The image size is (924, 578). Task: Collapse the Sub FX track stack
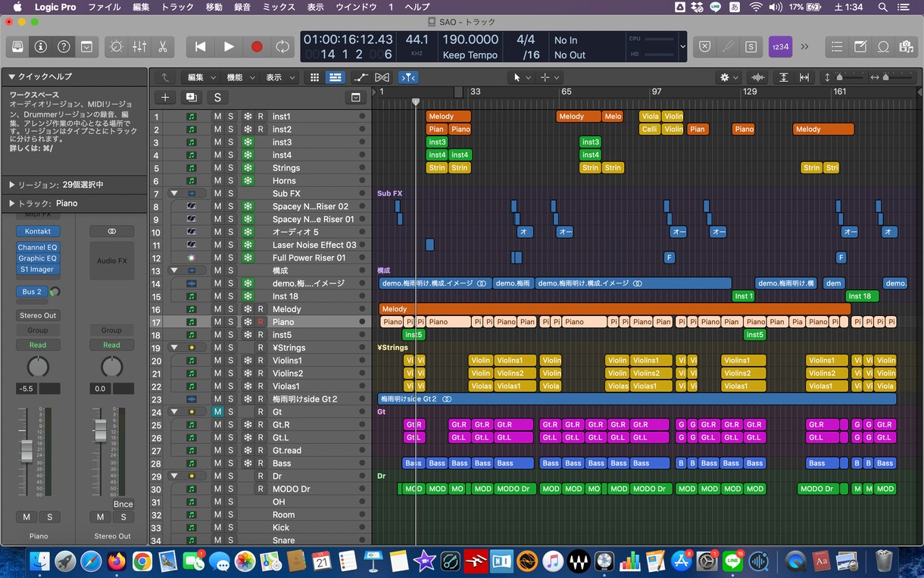point(173,194)
